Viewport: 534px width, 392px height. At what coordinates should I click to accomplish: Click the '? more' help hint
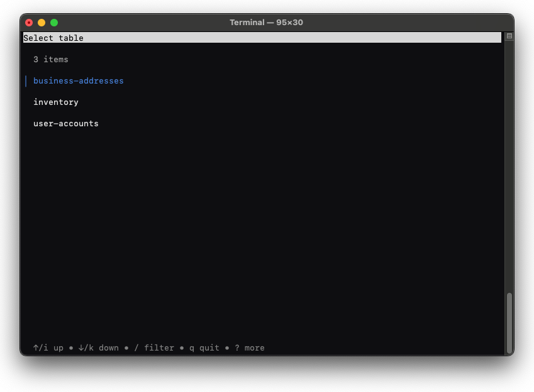coord(250,347)
